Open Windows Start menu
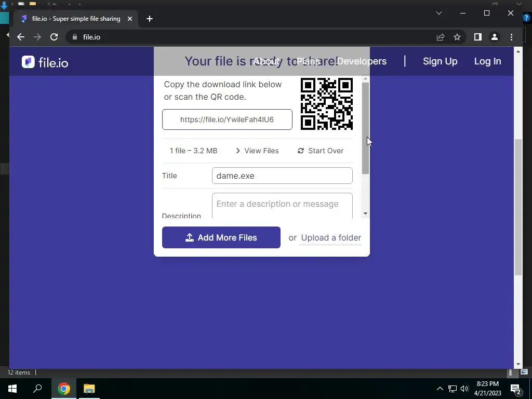 point(12,389)
